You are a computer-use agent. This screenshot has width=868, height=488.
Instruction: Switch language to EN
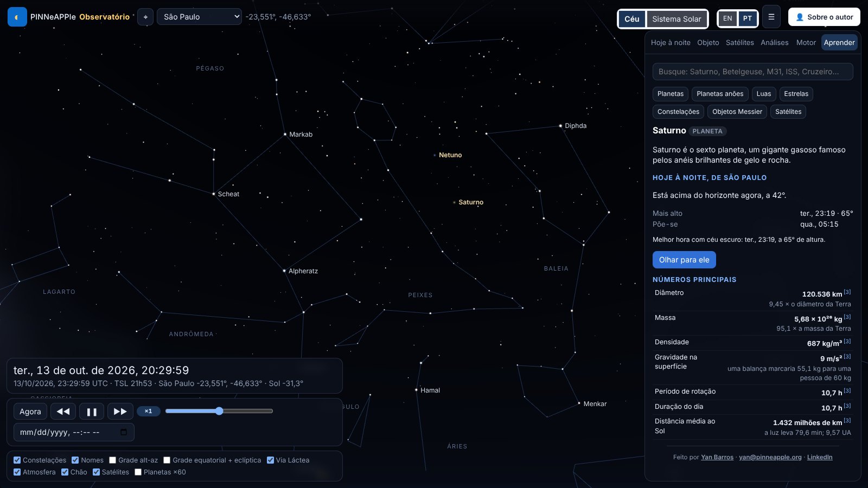coord(727,18)
